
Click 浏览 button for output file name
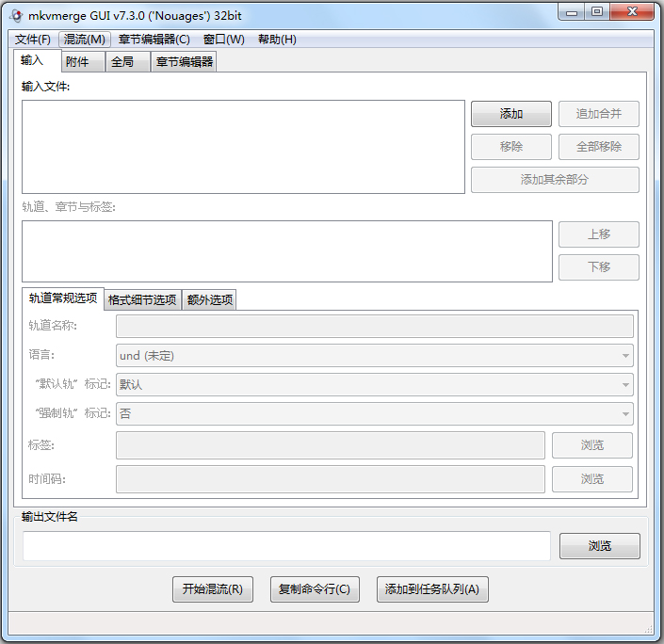[x=600, y=546]
